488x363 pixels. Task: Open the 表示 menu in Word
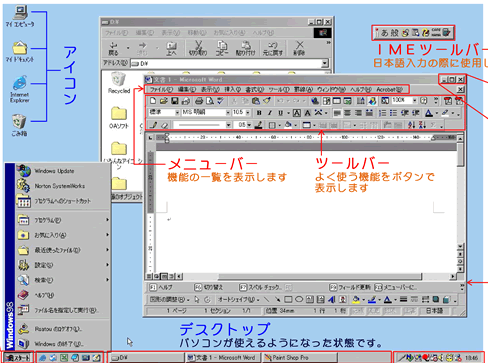point(210,89)
